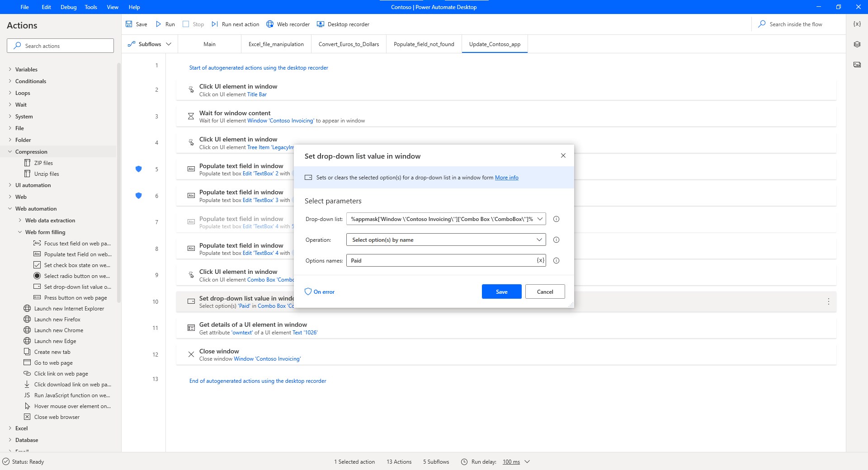The height and width of the screenshot is (470, 868).
Task: Save the drop-down list action settings
Action: 501,291
